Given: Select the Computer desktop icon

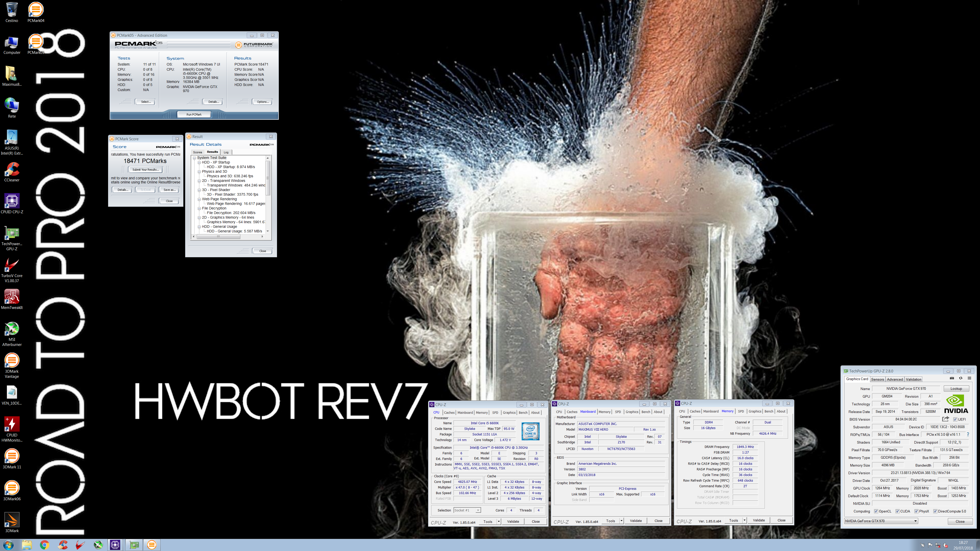Looking at the screenshot, I should coord(12,45).
